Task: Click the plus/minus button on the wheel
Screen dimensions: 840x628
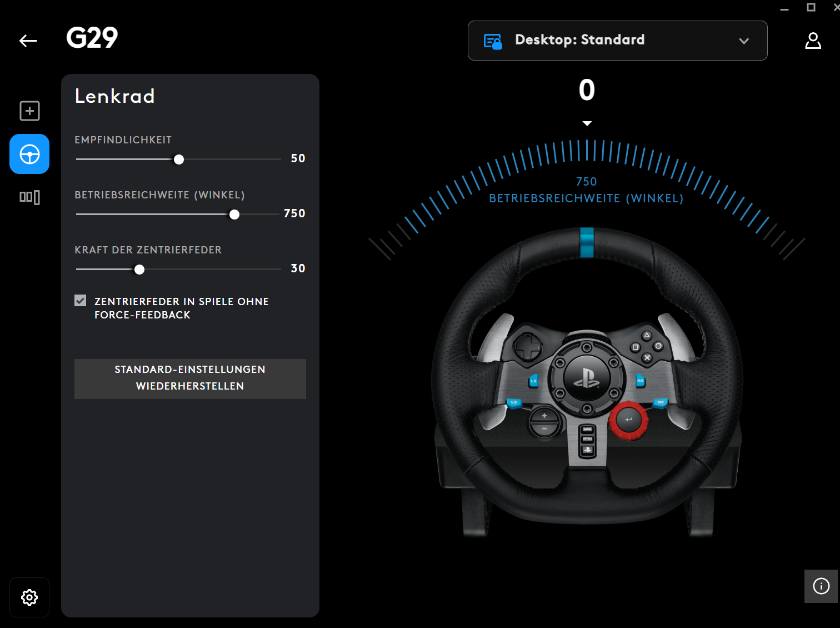Action: point(544,422)
